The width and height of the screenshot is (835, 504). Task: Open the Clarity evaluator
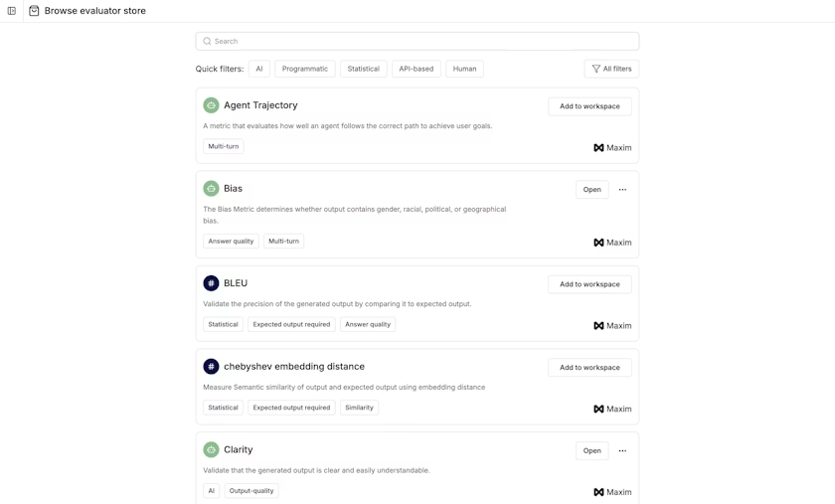tap(591, 451)
